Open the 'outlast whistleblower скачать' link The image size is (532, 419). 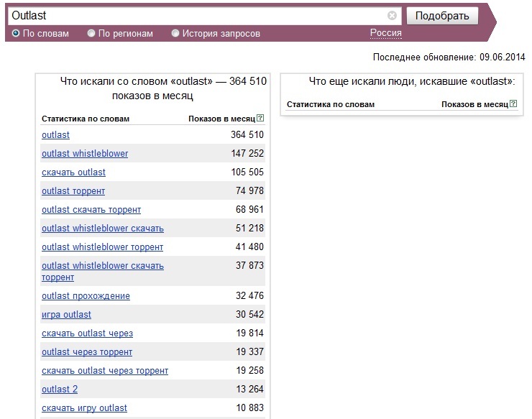coord(103,229)
